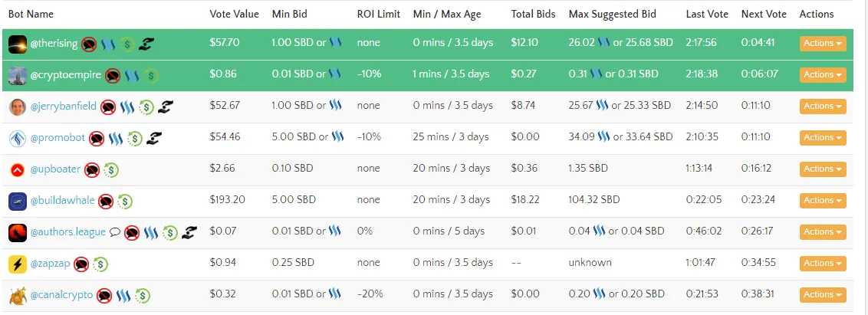Viewport: 868px width, 315px height.
Task: Click the no-comments icon beside @cryptoempire
Action: pos(113,75)
